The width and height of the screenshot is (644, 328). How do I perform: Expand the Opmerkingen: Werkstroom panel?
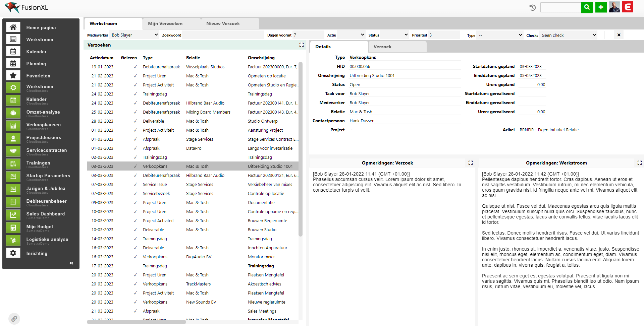point(639,163)
